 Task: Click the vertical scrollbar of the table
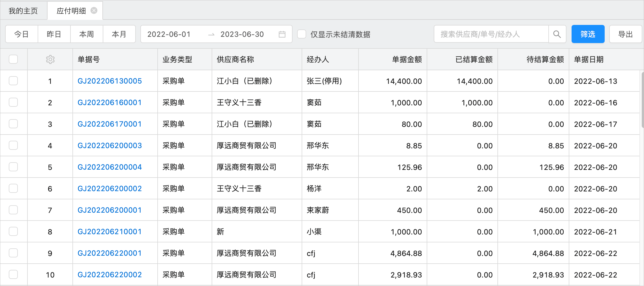coord(642,99)
